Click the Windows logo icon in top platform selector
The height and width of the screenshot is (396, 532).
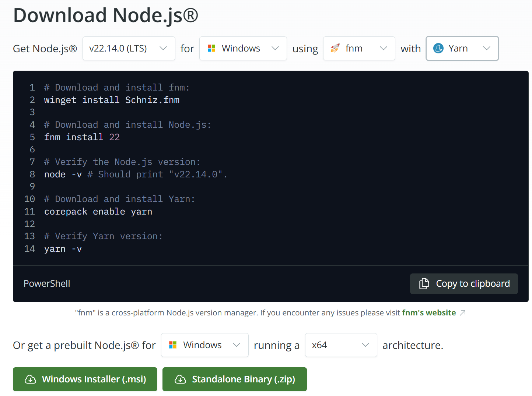pos(211,48)
